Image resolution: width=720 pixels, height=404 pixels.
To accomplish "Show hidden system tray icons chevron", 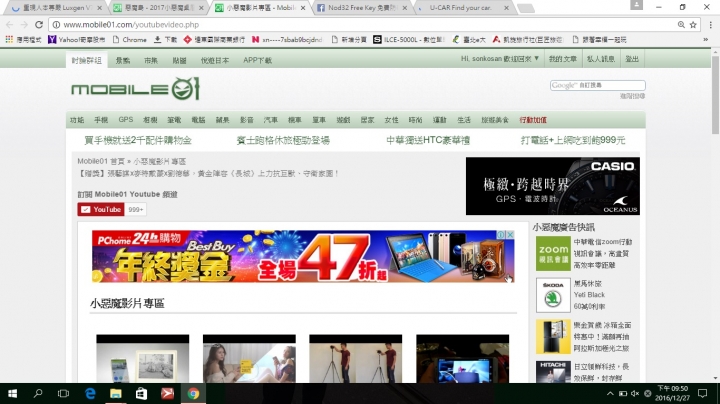I will click(x=610, y=393).
